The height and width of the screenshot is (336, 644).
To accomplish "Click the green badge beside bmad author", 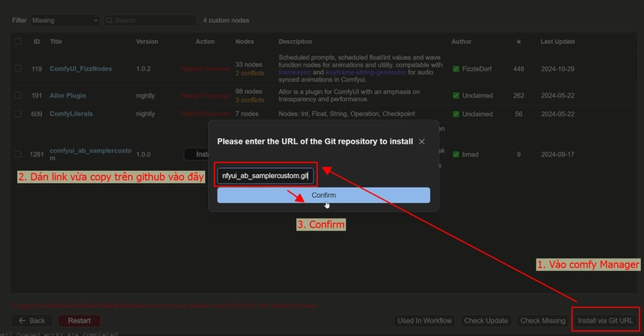I will click(456, 155).
